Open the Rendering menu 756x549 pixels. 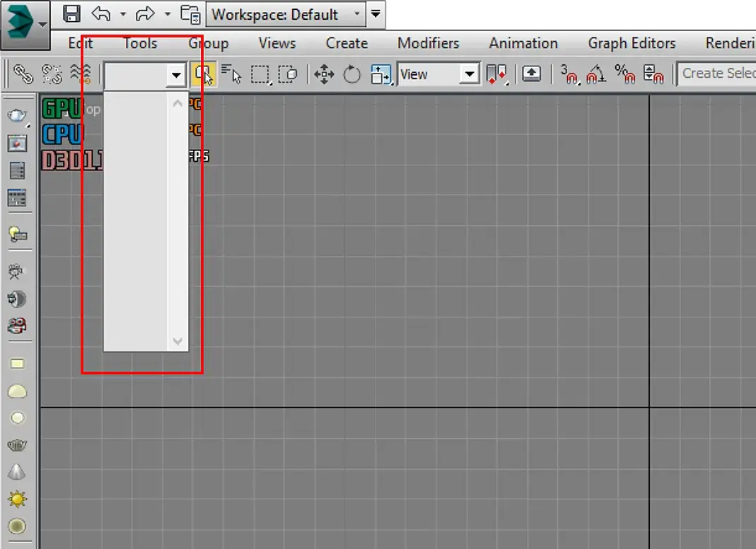click(730, 43)
